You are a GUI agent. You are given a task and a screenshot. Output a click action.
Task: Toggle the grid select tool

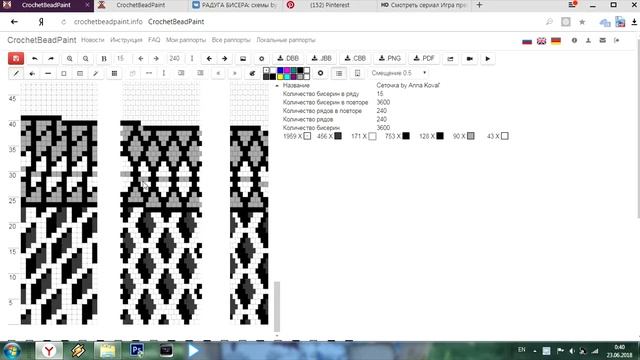tap(114, 73)
